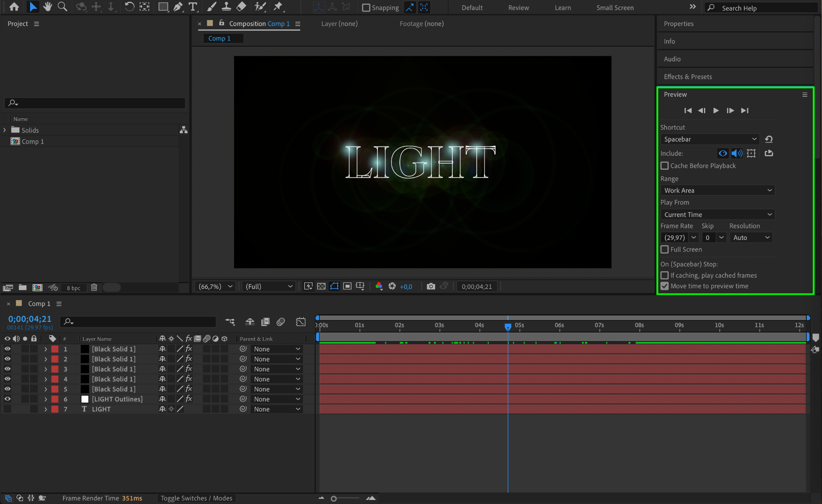Viewport: 822px width, 504px height.
Task: Take a snapshot with camera icon
Action: [431, 287]
